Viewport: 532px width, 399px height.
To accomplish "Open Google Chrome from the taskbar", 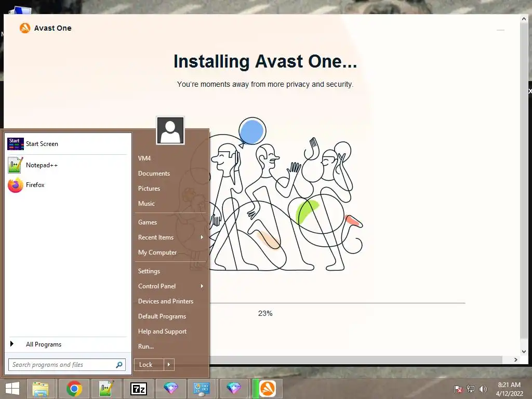I will (74, 389).
